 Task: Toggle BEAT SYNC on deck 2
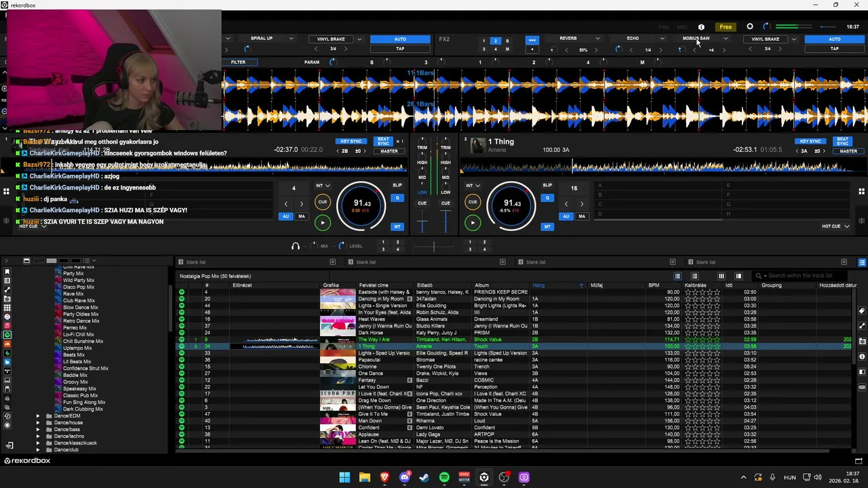[842, 142]
